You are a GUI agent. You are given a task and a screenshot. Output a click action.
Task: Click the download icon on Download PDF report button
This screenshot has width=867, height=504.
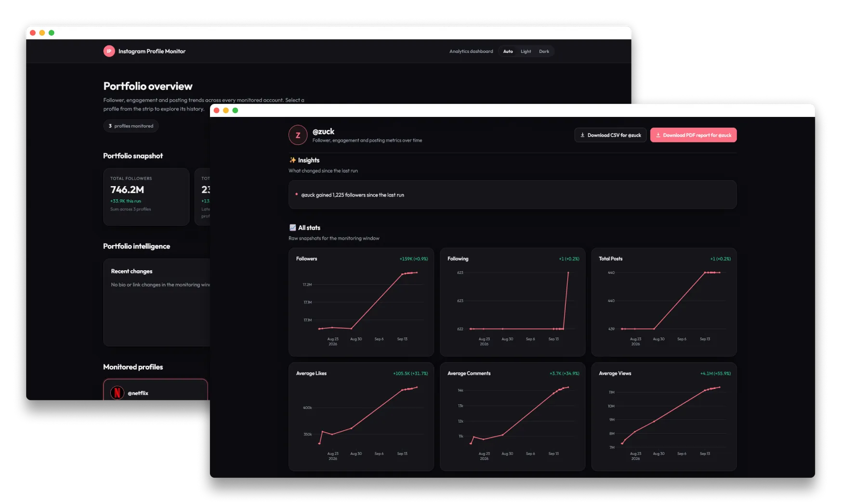coord(658,135)
